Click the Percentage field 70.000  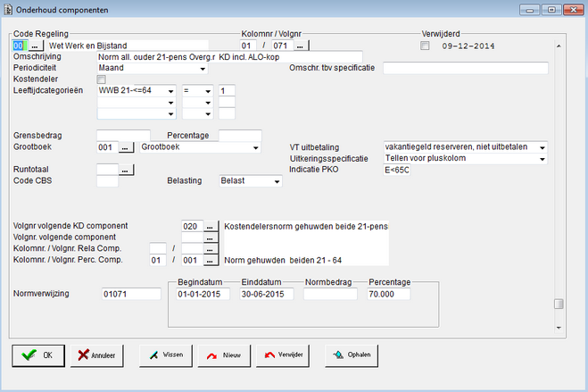pyautogui.click(x=388, y=294)
